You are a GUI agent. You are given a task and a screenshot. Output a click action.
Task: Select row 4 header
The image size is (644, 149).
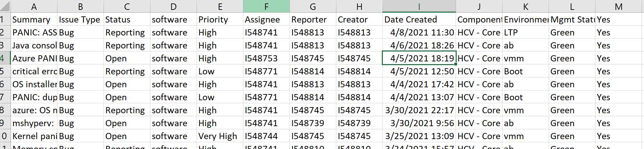[5, 58]
